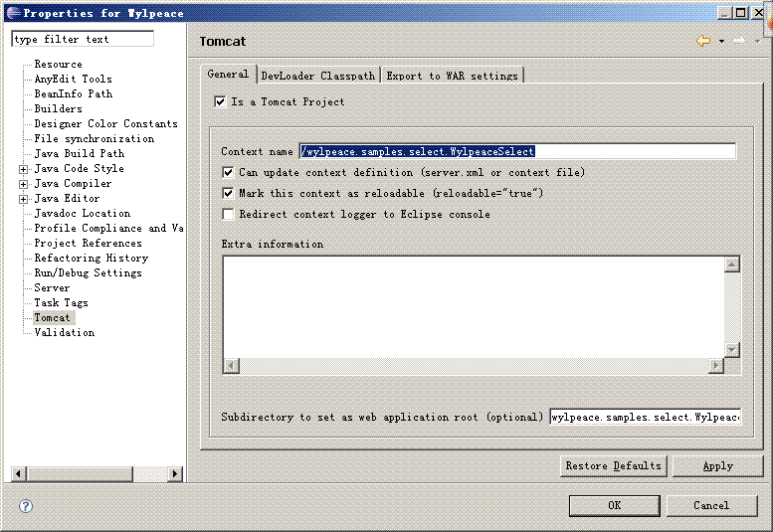
Task: Switch to the General tab
Action: 228,74
